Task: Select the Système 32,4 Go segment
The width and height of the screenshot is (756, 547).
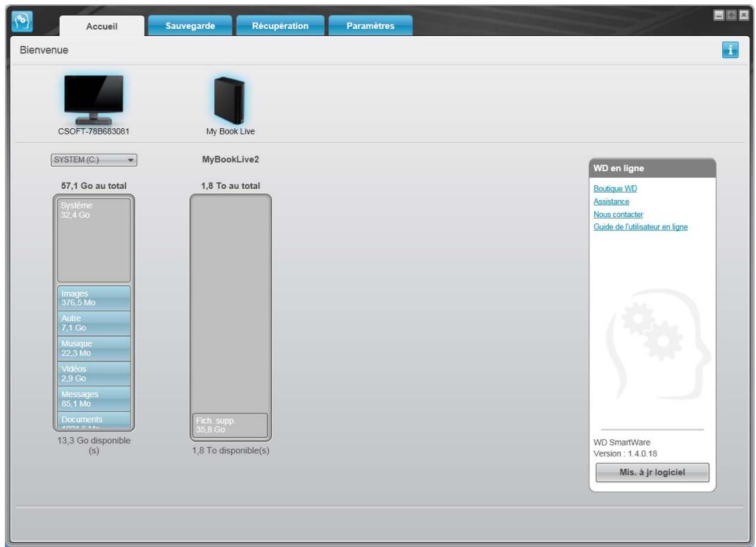Action: (x=94, y=240)
